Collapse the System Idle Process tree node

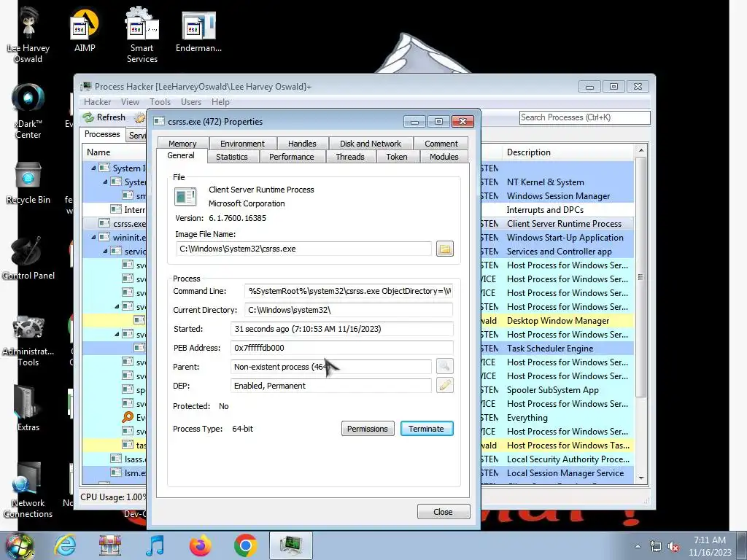pyautogui.click(x=93, y=168)
